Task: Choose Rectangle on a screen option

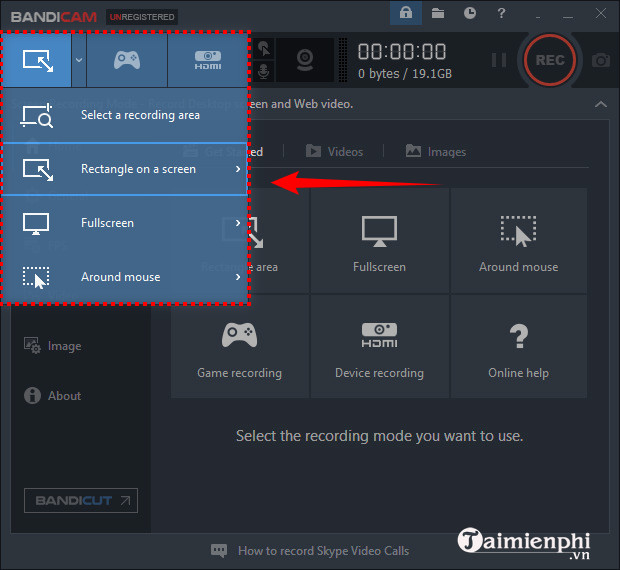Action: [x=125, y=169]
